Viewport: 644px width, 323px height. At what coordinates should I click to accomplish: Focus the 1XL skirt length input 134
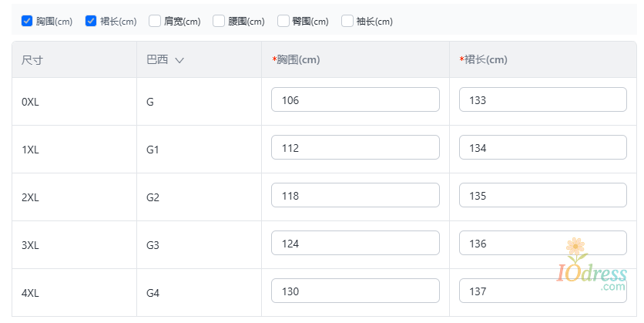(x=543, y=147)
